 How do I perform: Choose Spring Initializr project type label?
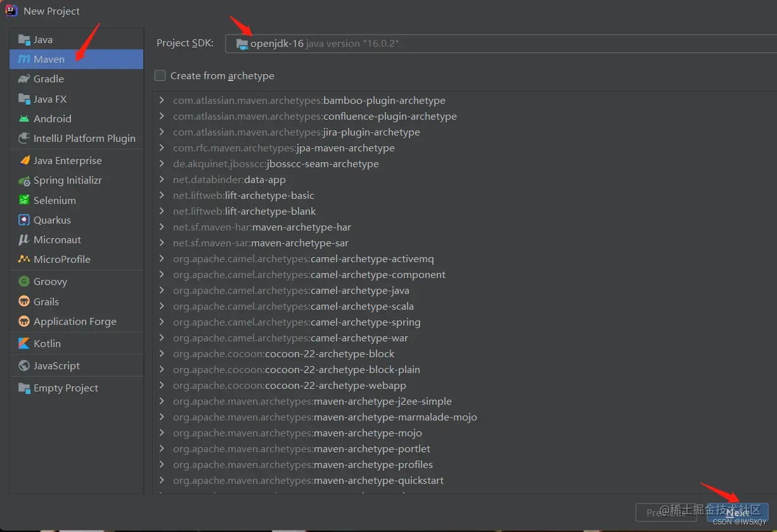click(68, 180)
